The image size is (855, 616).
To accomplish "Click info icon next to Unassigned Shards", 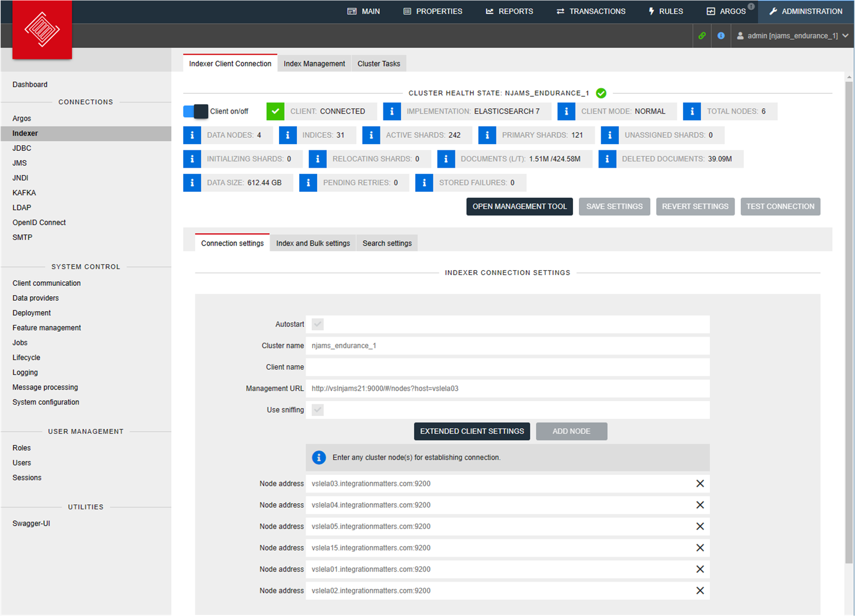I will (x=609, y=135).
